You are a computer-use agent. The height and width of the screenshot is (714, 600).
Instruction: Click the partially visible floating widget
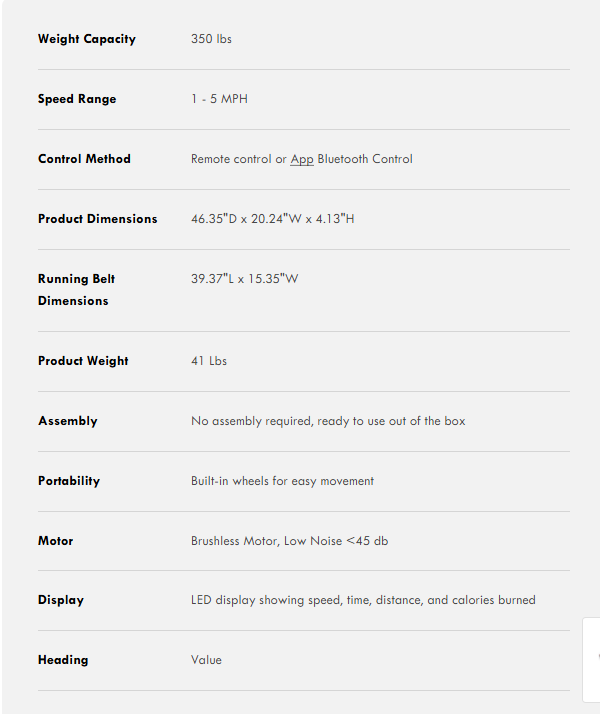coord(591,660)
